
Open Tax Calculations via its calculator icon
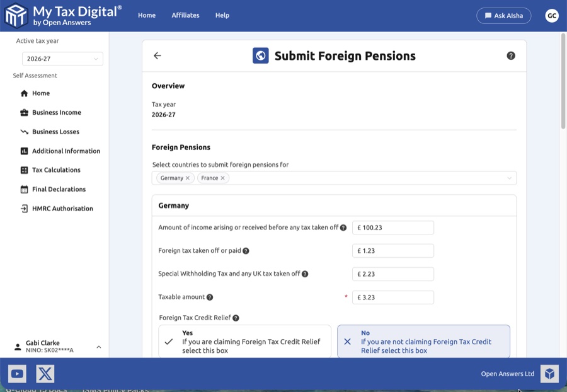click(x=23, y=170)
